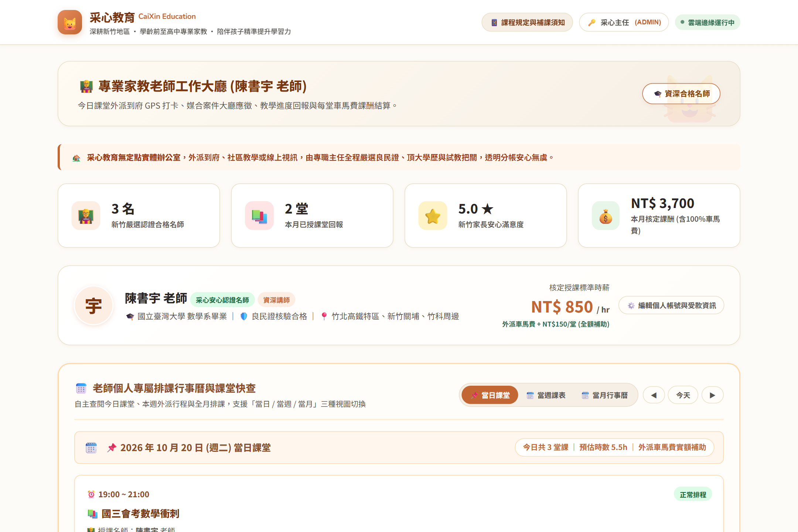Click 外派車馬費 + NT$150/堂 (全額補助) text
798x532 pixels.
point(556,324)
